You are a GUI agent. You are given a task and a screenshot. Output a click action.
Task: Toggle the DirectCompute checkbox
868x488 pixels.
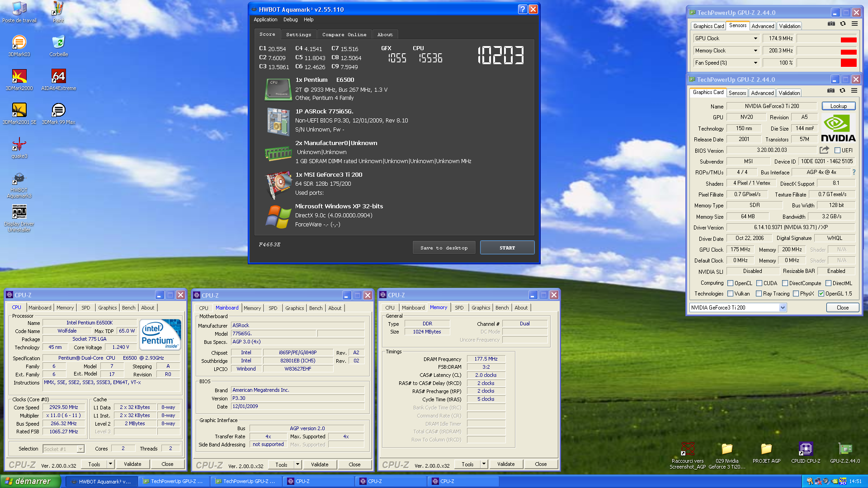click(x=785, y=283)
